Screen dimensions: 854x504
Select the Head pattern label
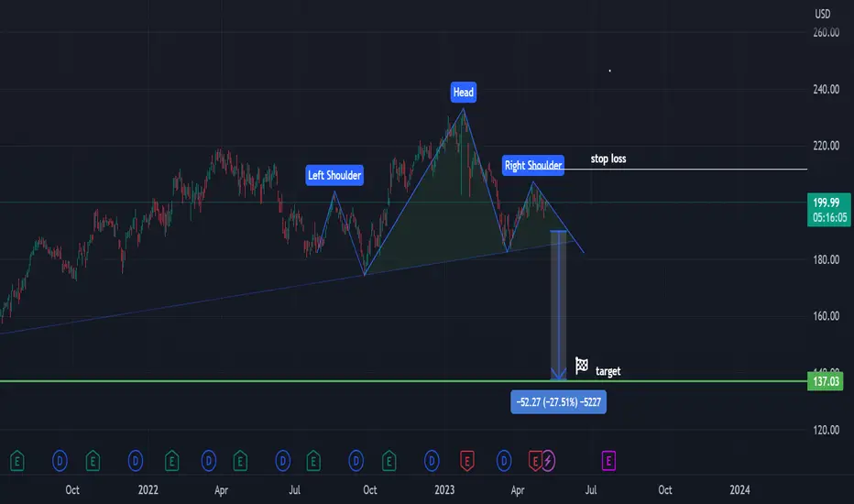[464, 92]
